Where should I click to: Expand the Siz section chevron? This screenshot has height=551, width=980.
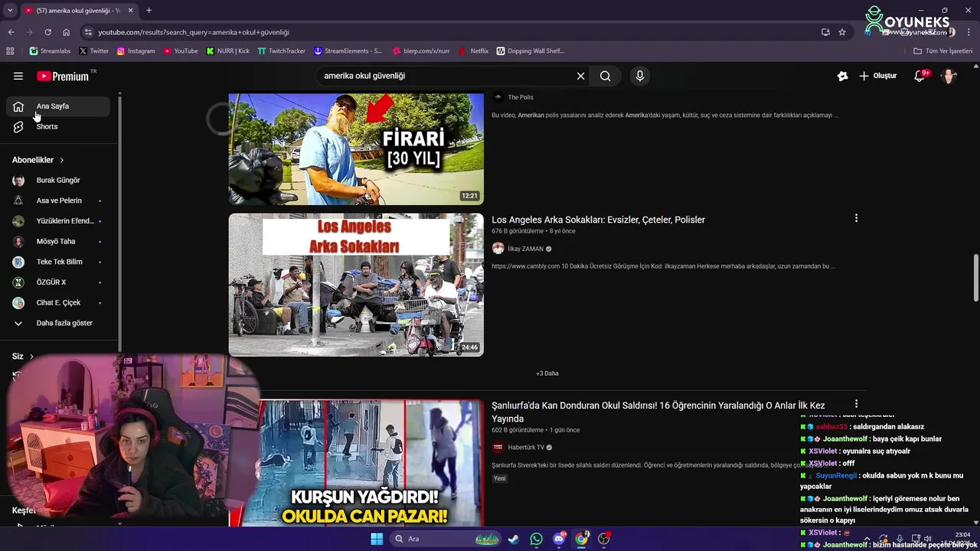[31, 357]
